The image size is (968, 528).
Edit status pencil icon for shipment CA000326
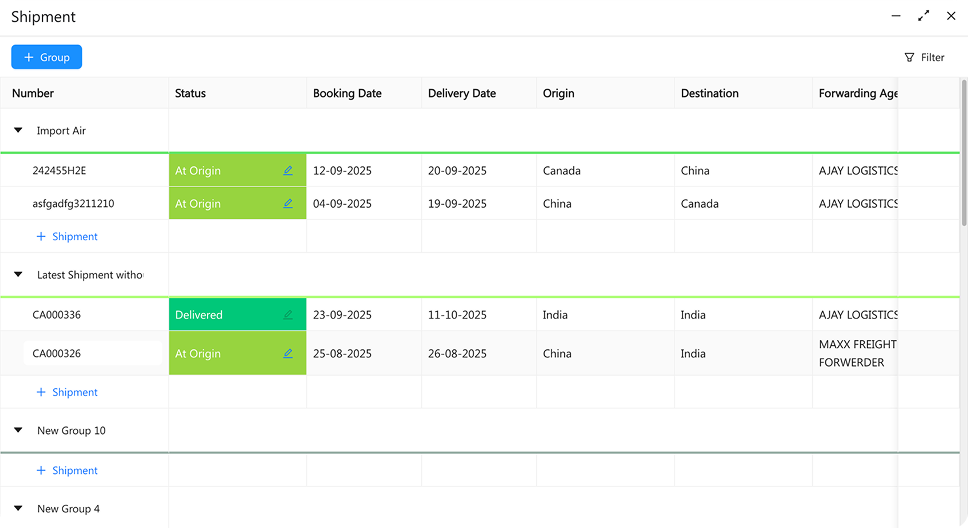click(288, 354)
